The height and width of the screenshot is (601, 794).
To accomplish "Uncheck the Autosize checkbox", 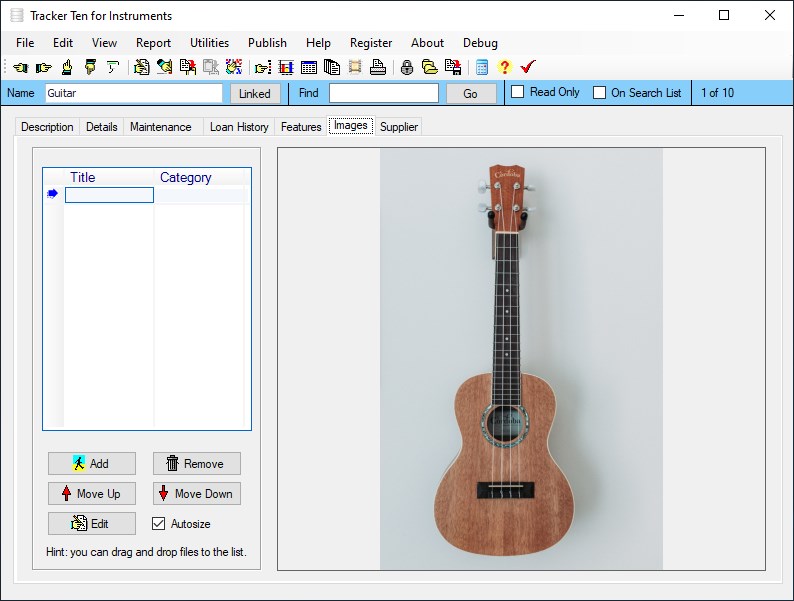I will pos(158,524).
